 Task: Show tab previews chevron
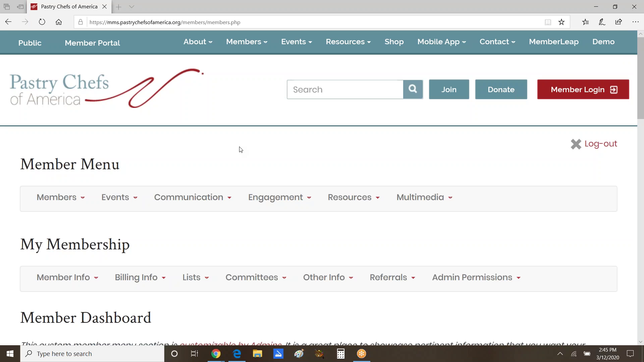[131, 7]
